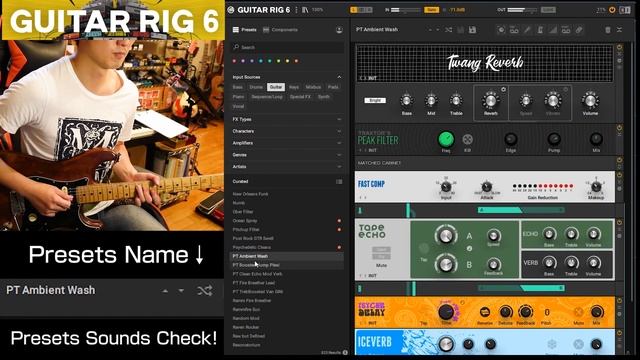The image size is (640, 360).
Task: Shuffle presets using header shuffle icon
Action: 449,30
